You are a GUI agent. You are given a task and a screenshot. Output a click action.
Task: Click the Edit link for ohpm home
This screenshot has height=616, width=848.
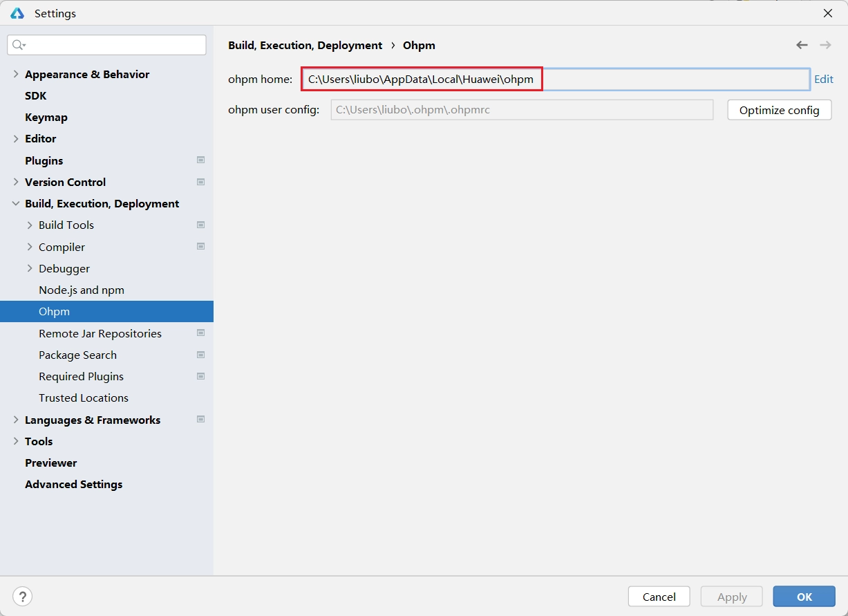coord(823,79)
